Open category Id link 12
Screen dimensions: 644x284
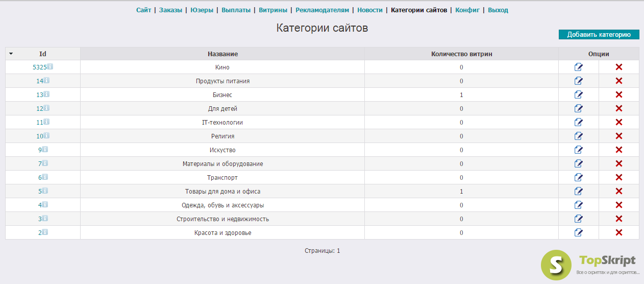coord(40,109)
